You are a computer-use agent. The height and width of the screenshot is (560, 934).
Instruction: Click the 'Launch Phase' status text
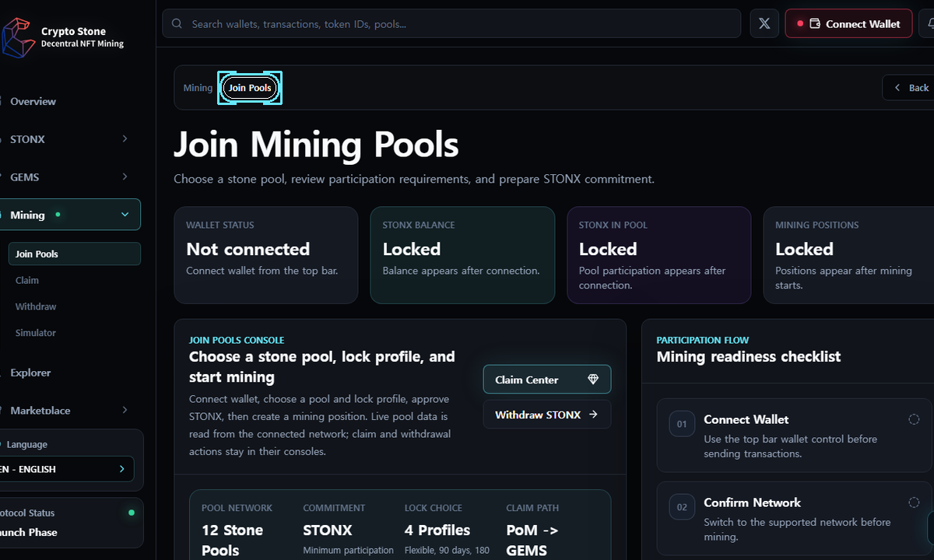tap(29, 533)
